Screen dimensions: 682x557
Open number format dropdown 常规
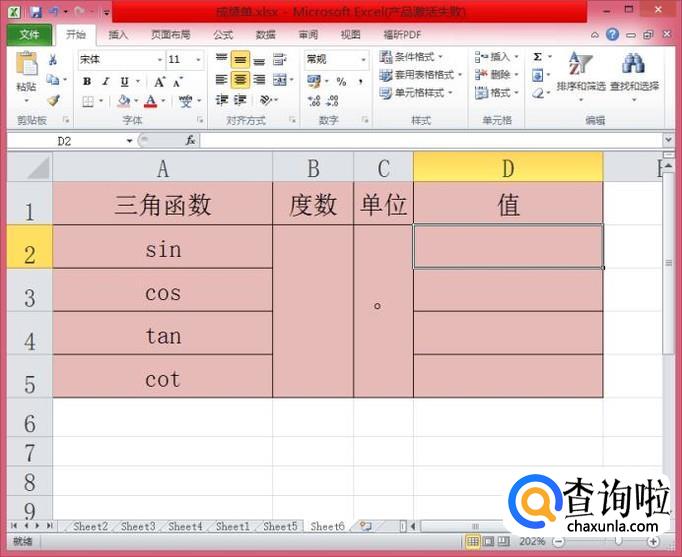click(x=337, y=59)
